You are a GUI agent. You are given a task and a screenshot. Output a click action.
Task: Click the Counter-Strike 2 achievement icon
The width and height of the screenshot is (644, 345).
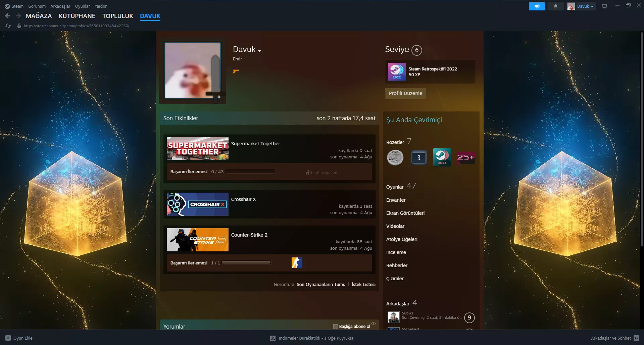[297, 263]
